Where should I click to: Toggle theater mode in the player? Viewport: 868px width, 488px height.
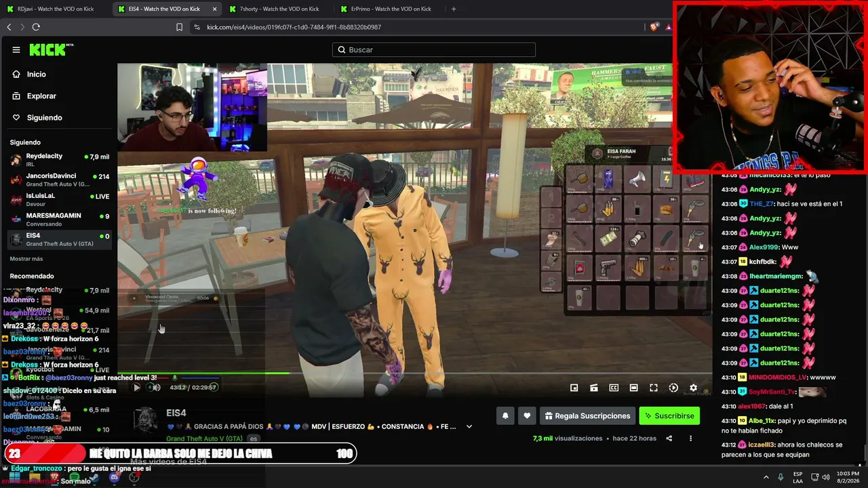(x=633, y=388)
